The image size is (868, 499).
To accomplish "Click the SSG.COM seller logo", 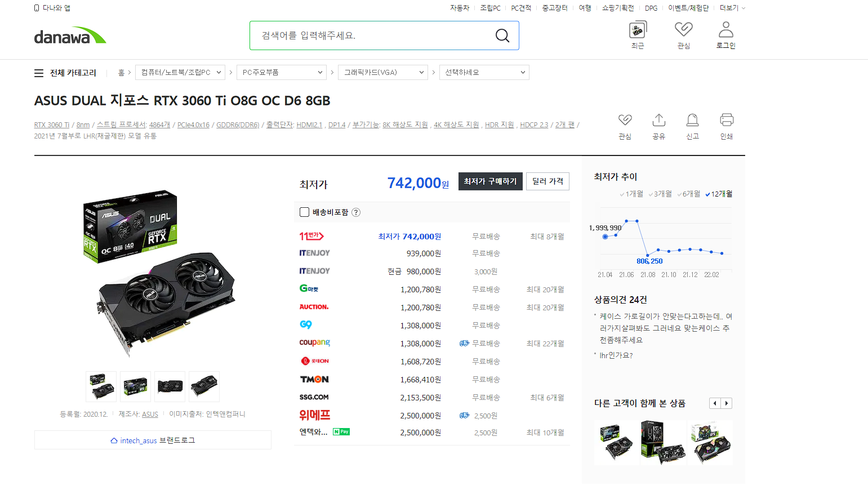I will point(314,397).
